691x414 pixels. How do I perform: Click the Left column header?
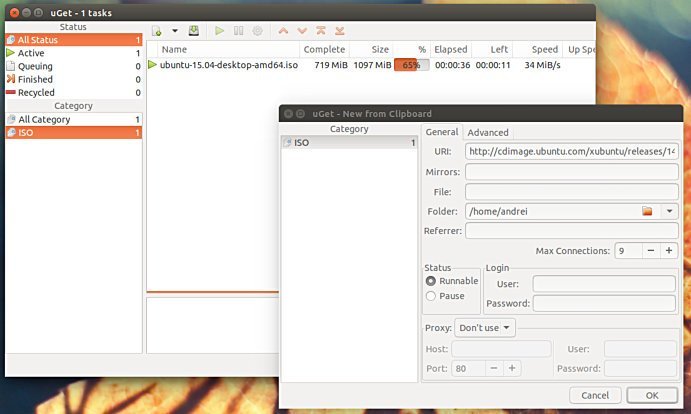pyautogui.click(x=493, y=49)
